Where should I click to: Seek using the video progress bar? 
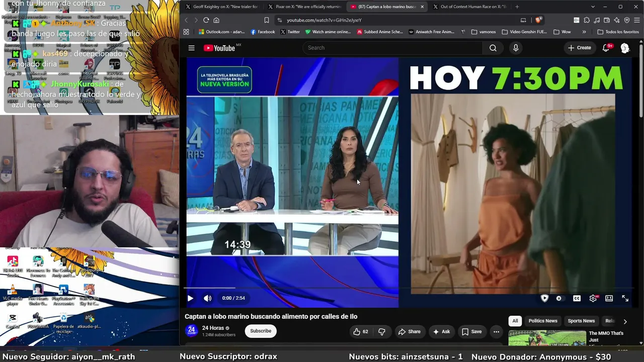[409, 288]
